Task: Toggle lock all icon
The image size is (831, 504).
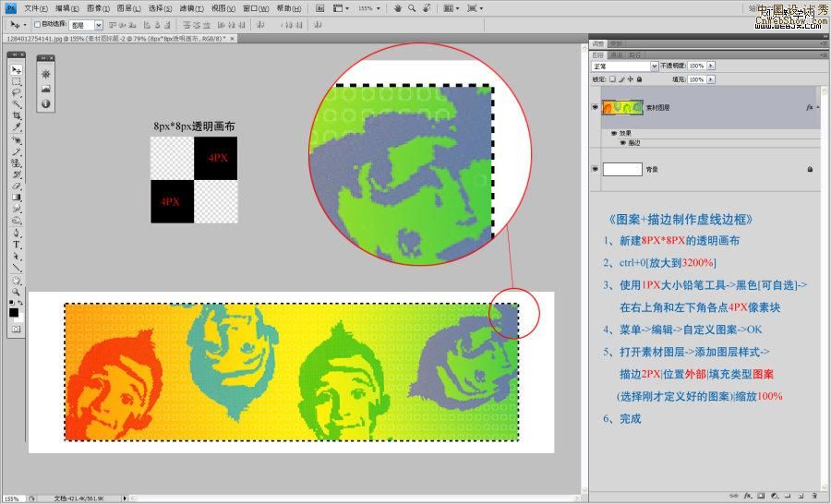Action: pyautogui.click(x=639, y=79)
